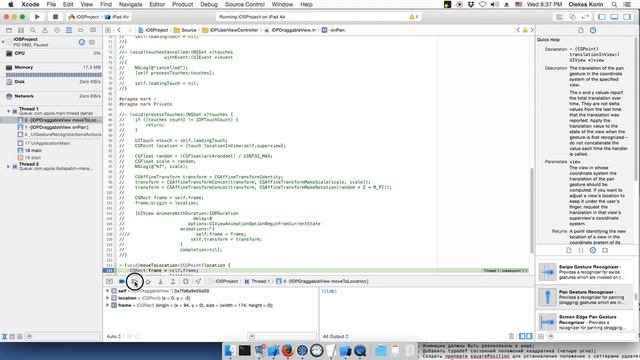This screenshot has height=360, width=640.
Task: Click the Simulate Location arrow icon
Action: coord(198,282)
